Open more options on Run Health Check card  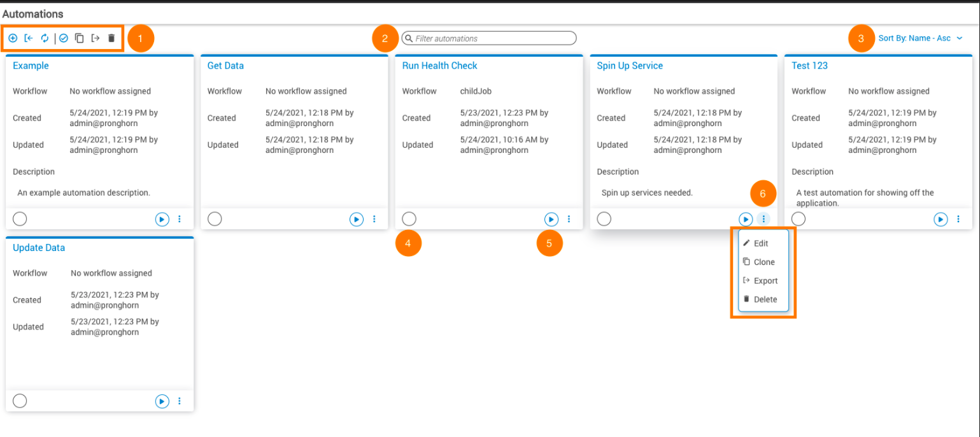coord(569,219)
